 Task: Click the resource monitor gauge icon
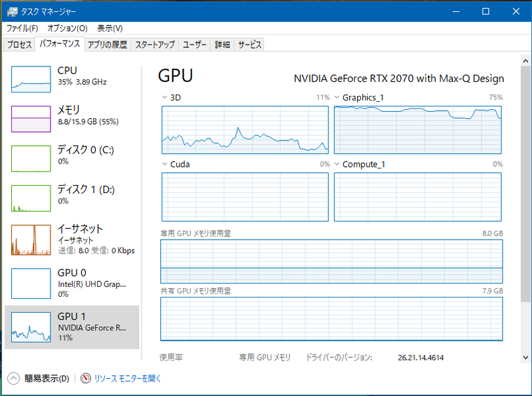pyautogui.click(x=86, y=378)
